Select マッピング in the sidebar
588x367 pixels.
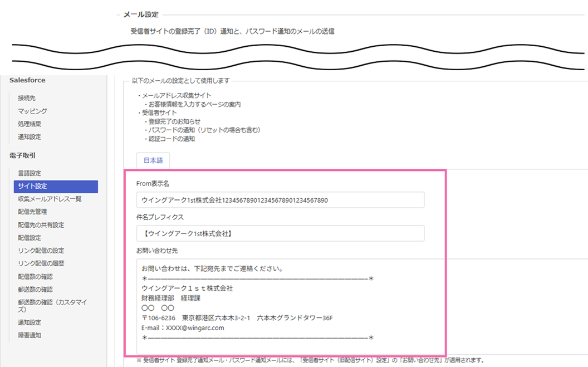32,111
